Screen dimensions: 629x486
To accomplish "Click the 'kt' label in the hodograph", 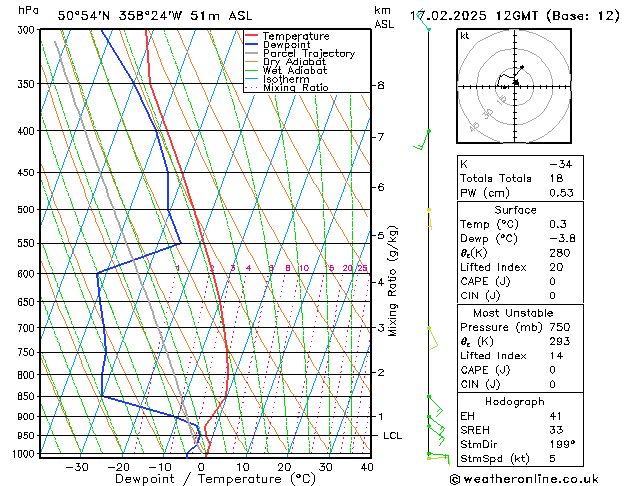I will [465, 36].
